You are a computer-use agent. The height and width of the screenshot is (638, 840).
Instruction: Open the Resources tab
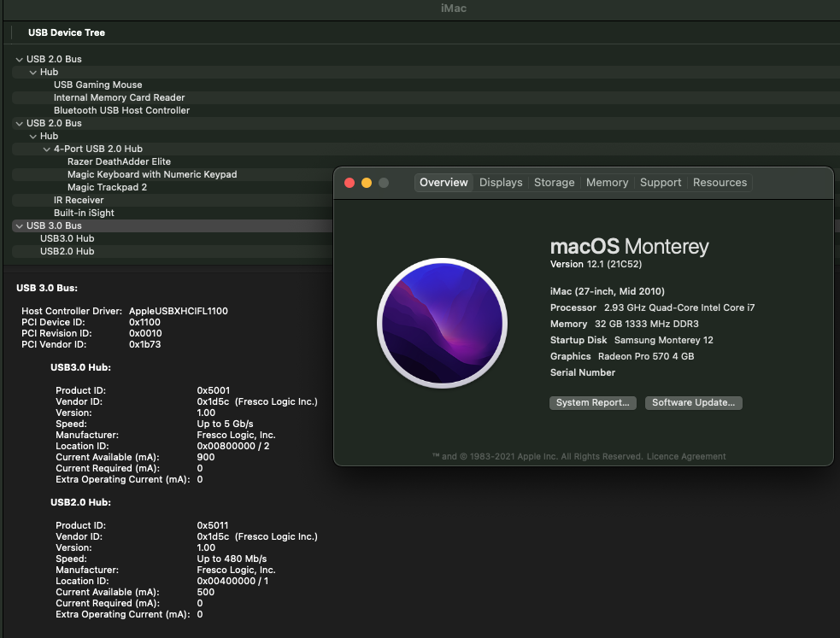(720, 183)
